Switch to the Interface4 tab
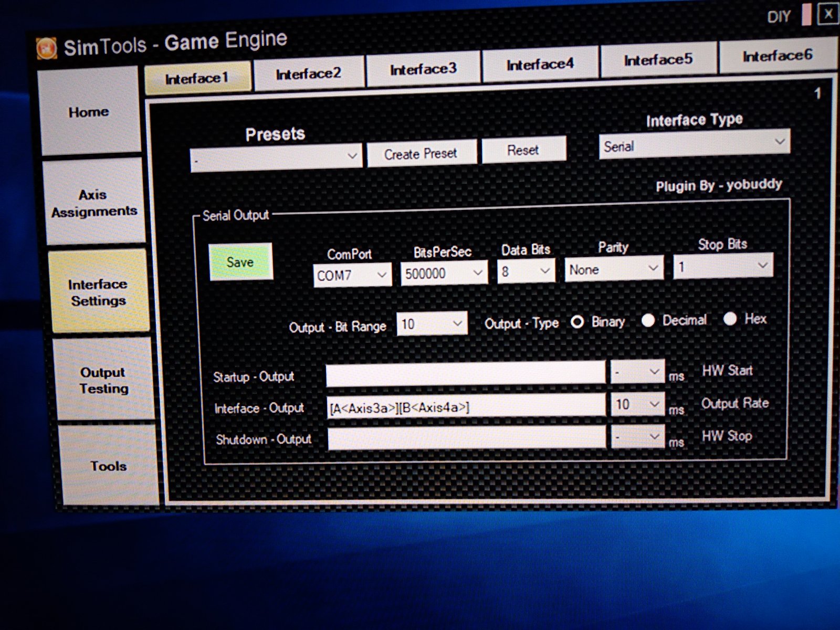840x630 pixels. point(540,65)
